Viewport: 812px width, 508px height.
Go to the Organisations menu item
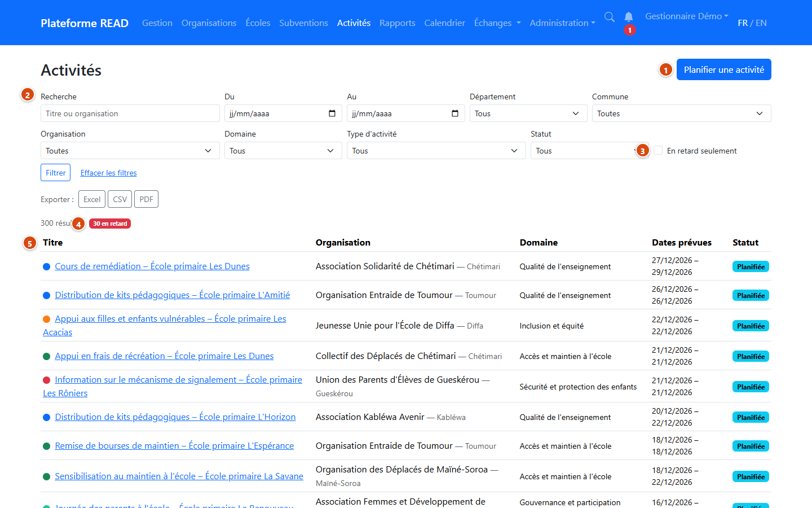pyautogui.click(x=209, y=23)
